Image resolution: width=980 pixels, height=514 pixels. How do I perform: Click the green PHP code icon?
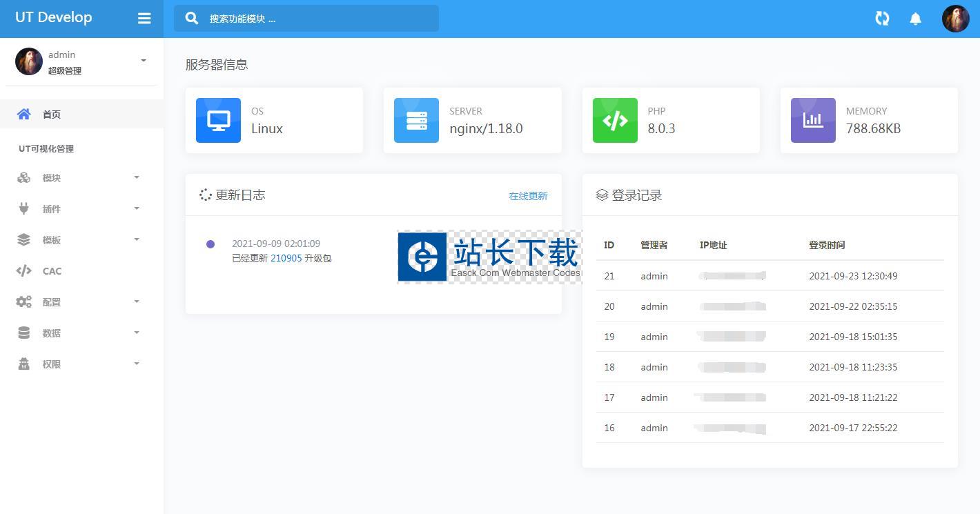[x=614, y=120]
